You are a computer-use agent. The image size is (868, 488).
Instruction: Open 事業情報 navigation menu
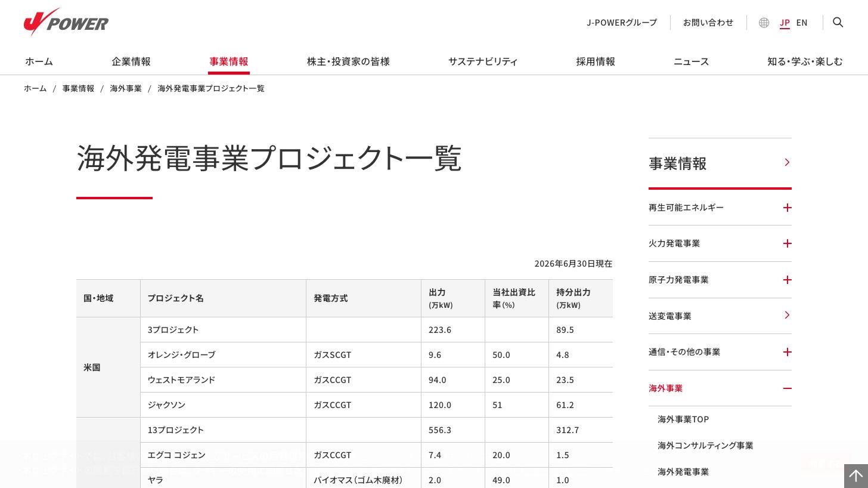pyautogui.click(x=229, y=61)
